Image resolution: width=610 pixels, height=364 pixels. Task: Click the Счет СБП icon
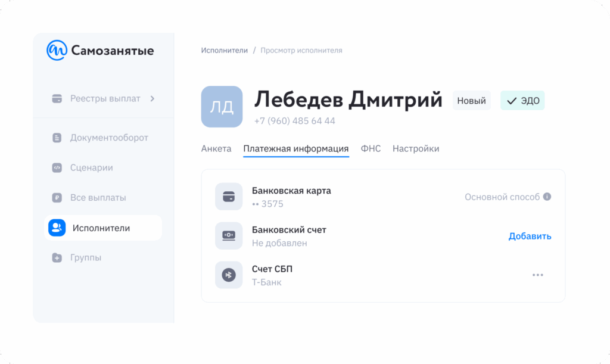click(229, 275)
